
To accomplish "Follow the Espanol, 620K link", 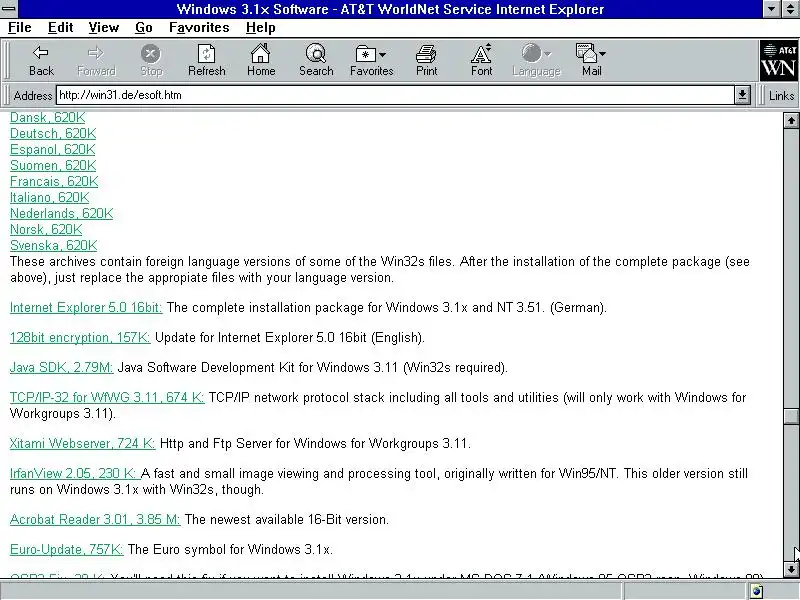I will pos(53,149).
